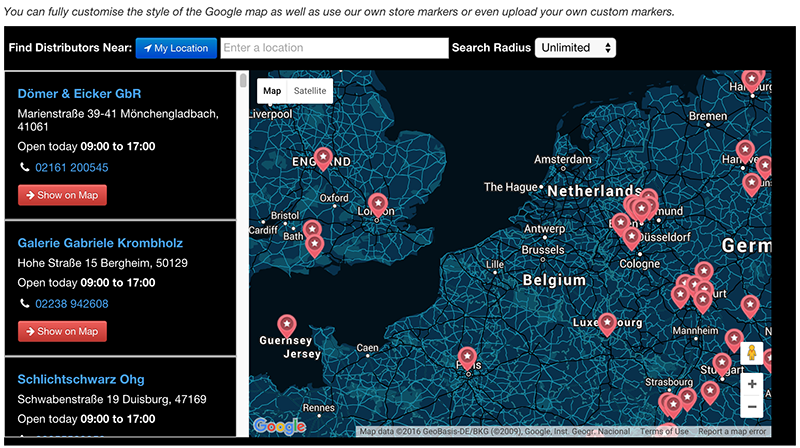Select the store marker at London
Viewport: 800px width, 448px height.
pyautogui.click(x=378, y=205)
